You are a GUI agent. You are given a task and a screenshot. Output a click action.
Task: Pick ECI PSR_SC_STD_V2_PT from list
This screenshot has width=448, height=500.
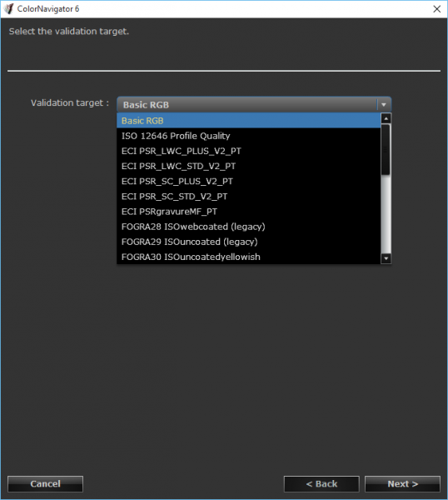tap(248, 197)
